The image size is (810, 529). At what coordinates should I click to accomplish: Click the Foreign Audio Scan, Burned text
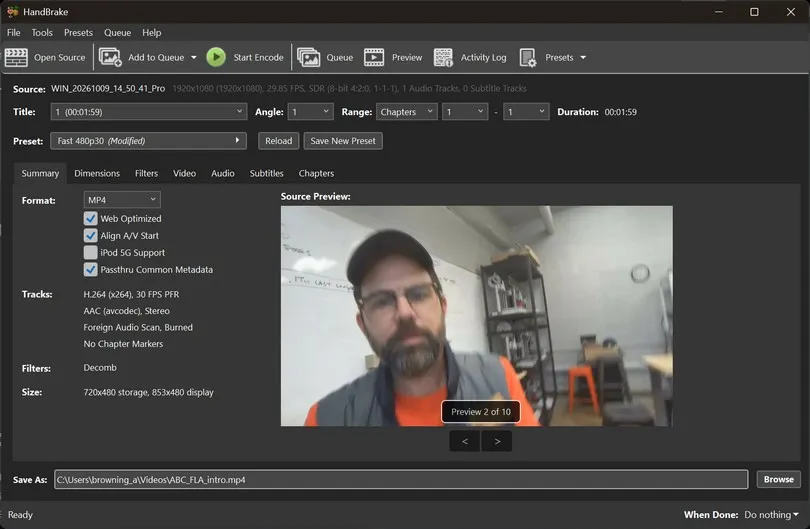tap(138, 328)
